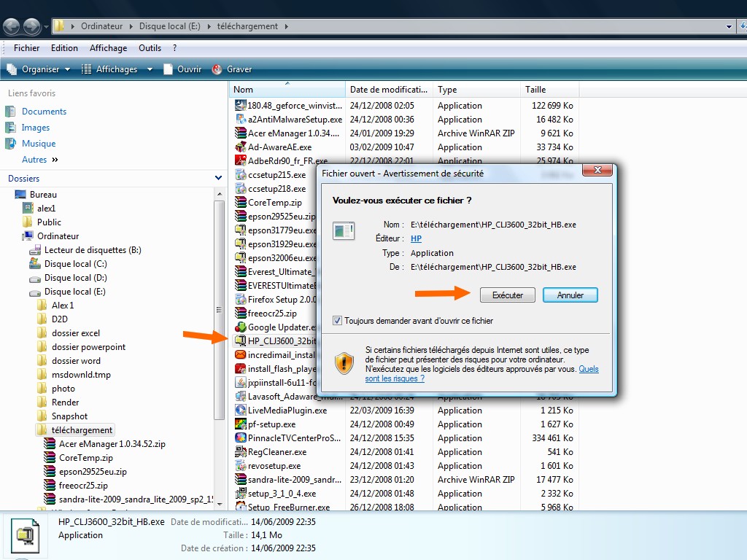Select the Ad-AwareAE.exe file
The height and width of the screenshot is (560, 747).
click(x=279, y=147)
